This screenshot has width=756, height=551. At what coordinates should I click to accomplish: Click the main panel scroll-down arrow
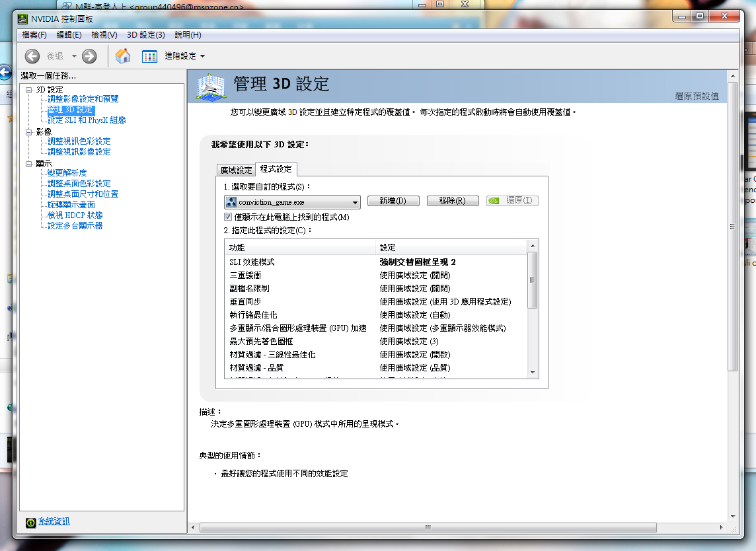pyautogui.click(x=733, y=517)
